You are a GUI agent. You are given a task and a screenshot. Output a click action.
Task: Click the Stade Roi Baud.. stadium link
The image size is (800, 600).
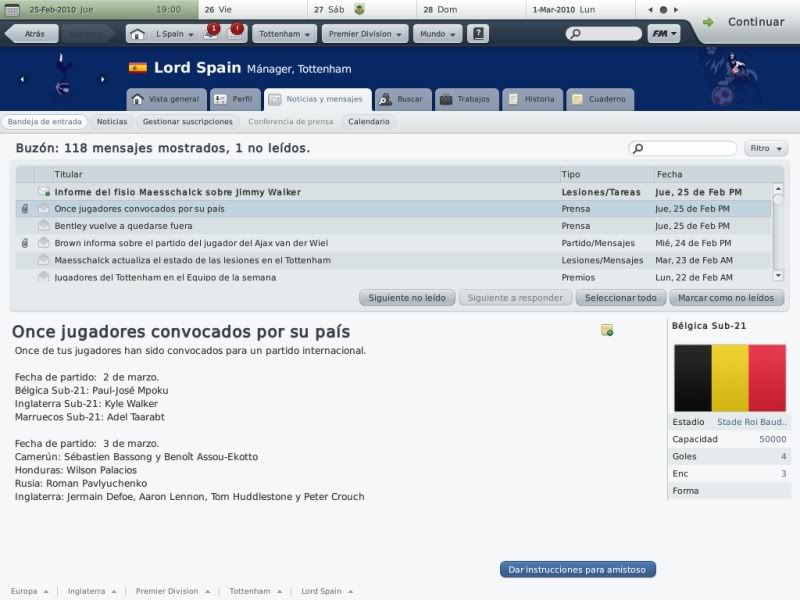pyautogui.click(x=752, y=422)
